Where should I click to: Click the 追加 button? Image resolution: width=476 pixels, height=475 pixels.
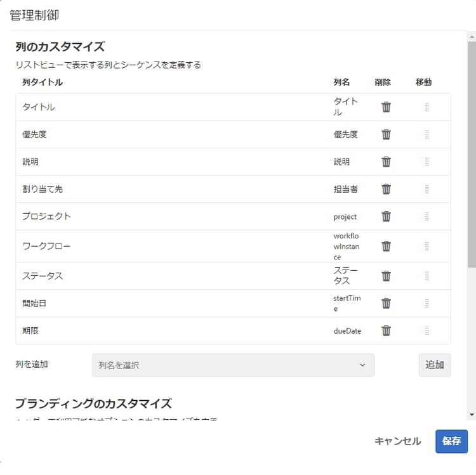[434, 365]
